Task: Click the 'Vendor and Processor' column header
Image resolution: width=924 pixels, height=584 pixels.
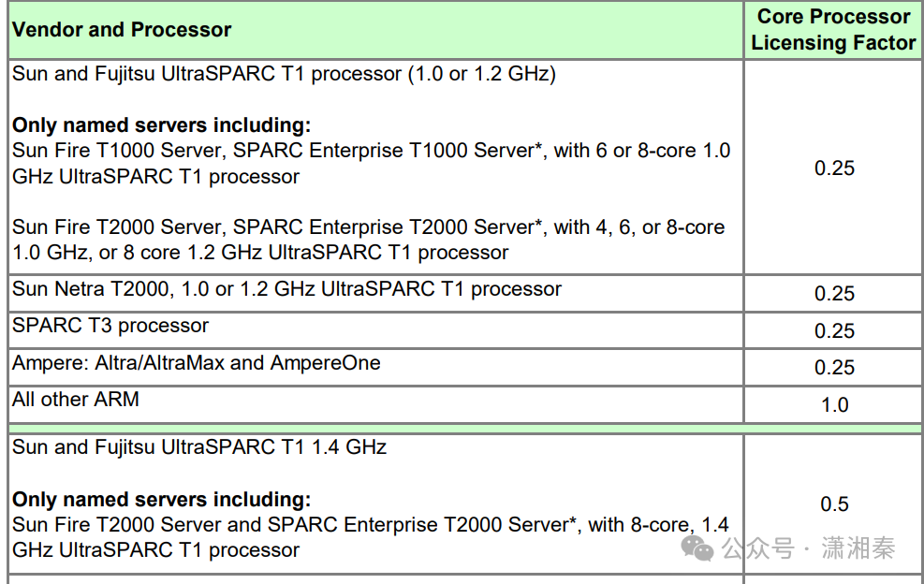Action: [x=122, y=30]
